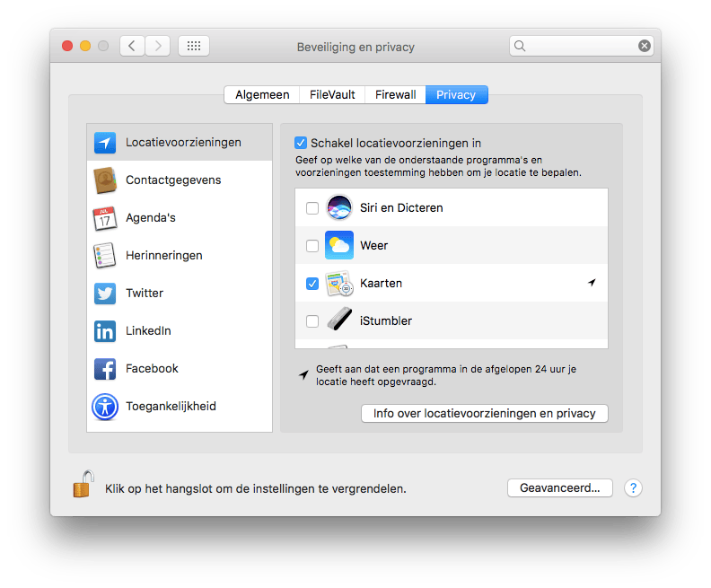This screenshot has width=711, height=588.
Task: Select Contactgegevens label in sidebar
Action: pos(173,180)
